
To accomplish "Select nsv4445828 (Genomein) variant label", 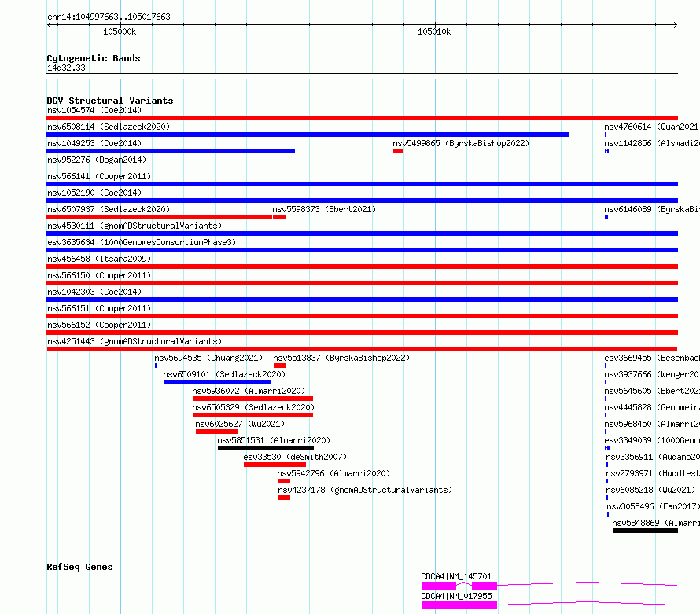I will 651,407.
